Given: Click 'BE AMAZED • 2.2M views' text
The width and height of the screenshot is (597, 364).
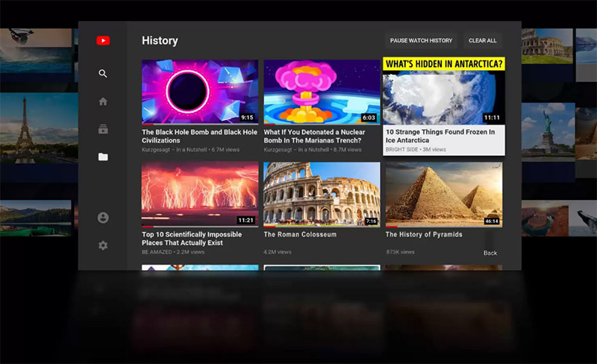Looking at the screenshot, I should pos(173,252).
